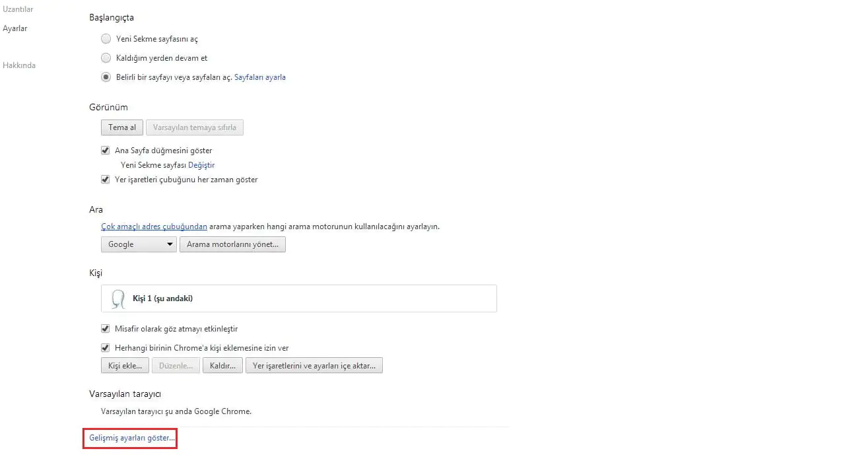
Task: Click Yer işaretlerini ve ayarları içe aktar
Action: tap(314, 365)
